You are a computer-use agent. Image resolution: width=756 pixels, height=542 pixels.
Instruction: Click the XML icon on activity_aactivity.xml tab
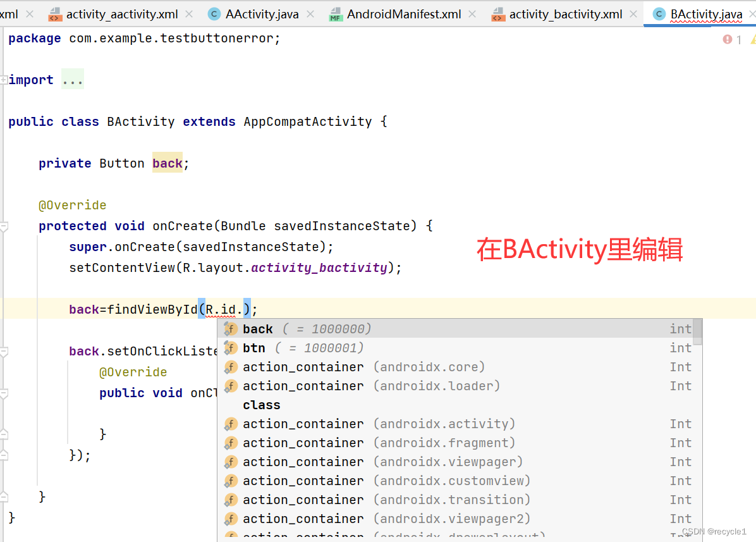54,14
